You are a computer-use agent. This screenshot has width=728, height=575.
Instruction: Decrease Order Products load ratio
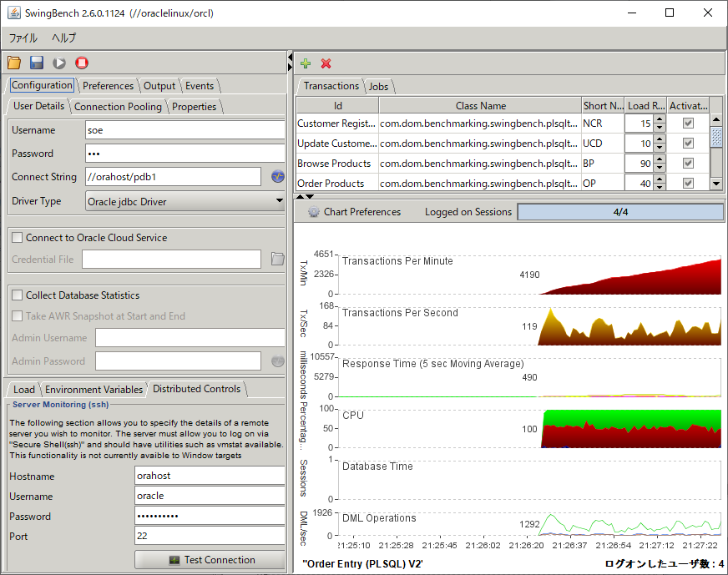coord(660,187)
